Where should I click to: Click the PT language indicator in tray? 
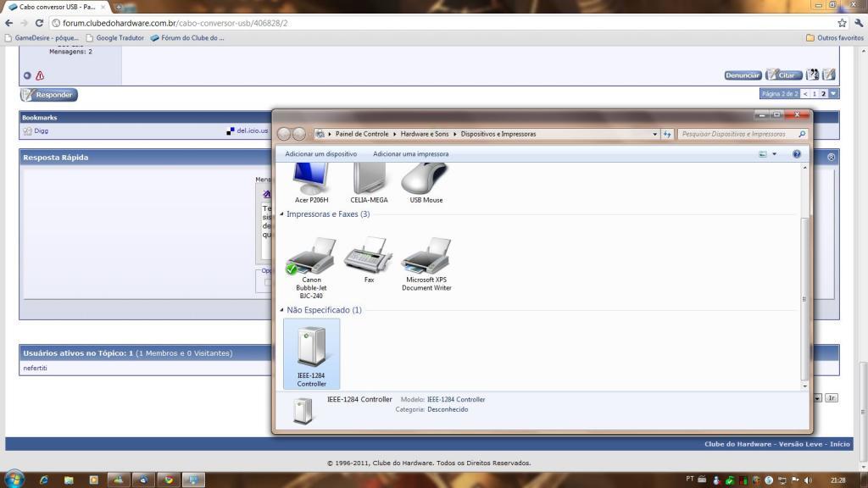[x=690, y=480]
